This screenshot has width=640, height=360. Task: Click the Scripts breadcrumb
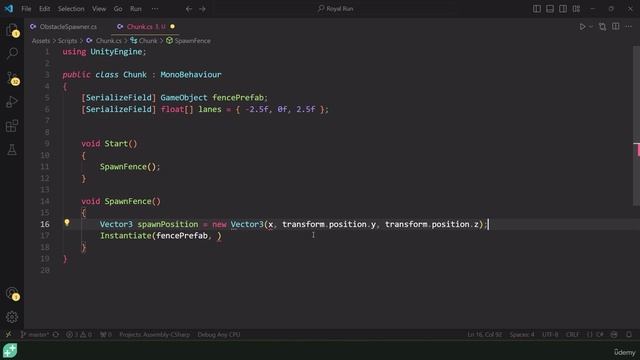click(67, 41)
